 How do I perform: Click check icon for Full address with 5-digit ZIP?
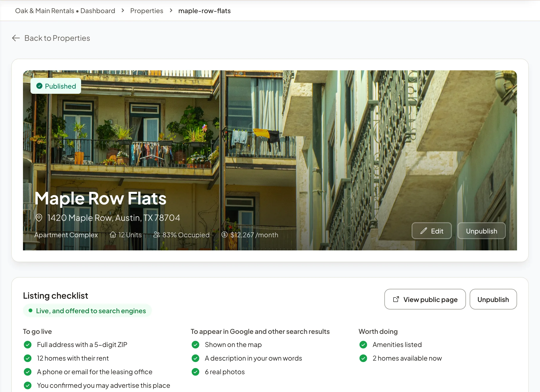click(x=28, y=345)
